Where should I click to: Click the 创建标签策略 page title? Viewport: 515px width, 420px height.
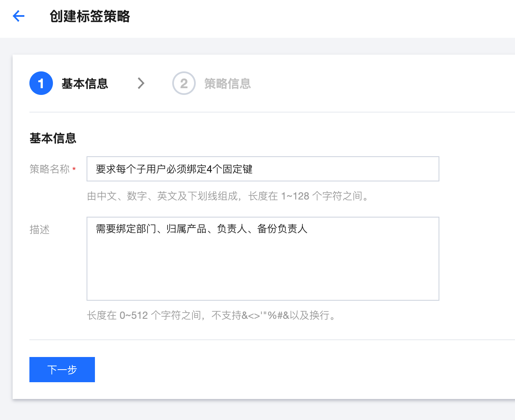[x=90, y=16]
